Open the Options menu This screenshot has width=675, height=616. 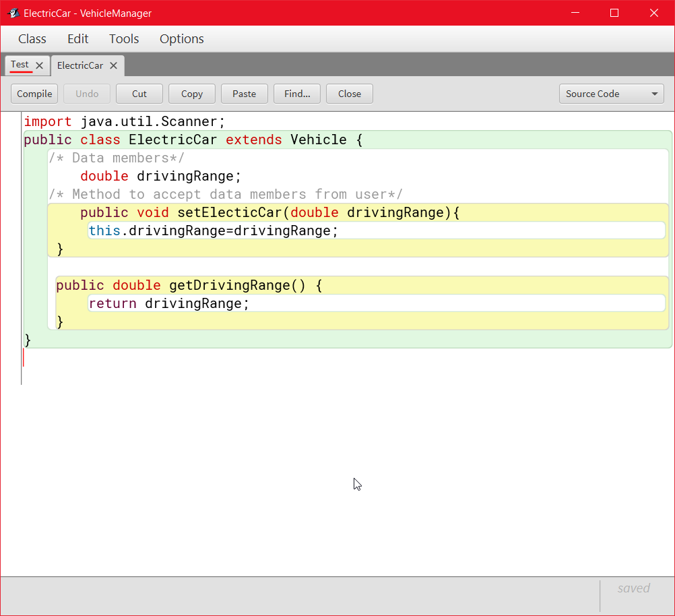(182, 39)
